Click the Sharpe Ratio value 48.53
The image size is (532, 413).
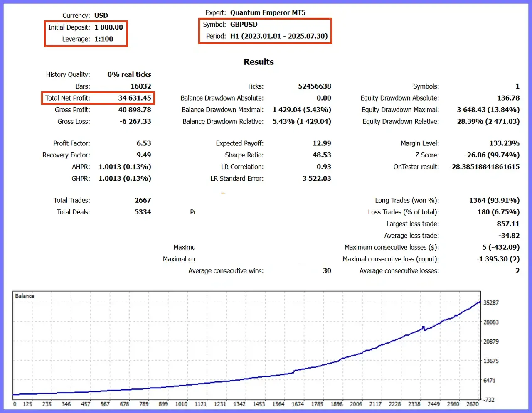[x=322, y=155]
